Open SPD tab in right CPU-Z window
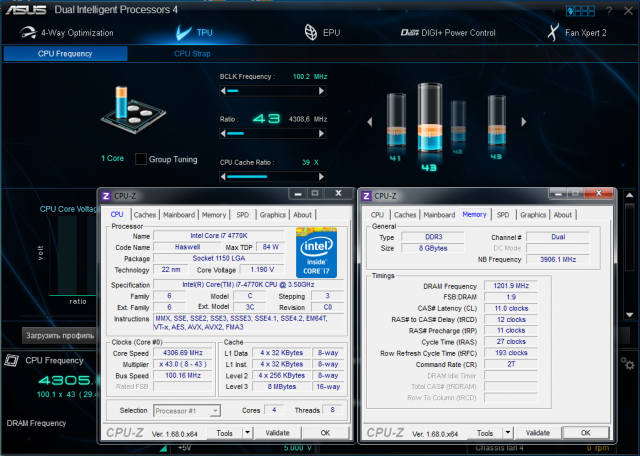Screen dimensions: 640x456 click(x=503, y=215)
